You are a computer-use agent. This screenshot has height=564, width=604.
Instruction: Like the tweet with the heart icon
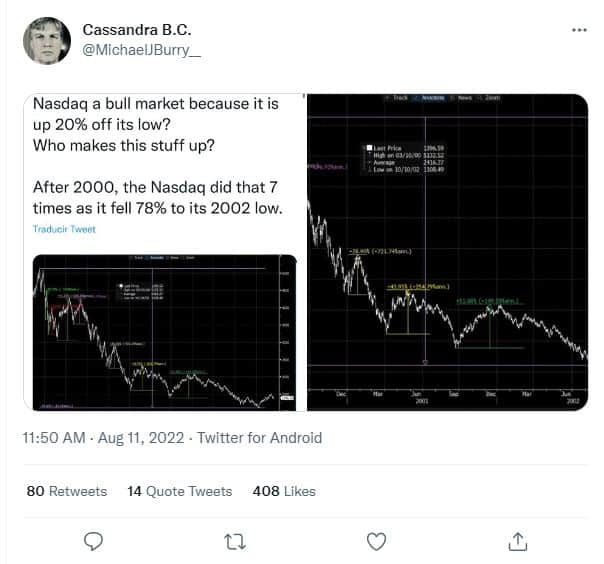pyautogui.click(x=376, y=541)
